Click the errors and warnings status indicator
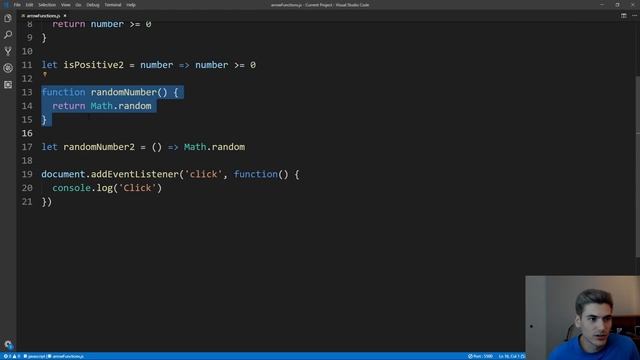The width and height of the screenshot is (640, 360). click(x=12, y=356)
